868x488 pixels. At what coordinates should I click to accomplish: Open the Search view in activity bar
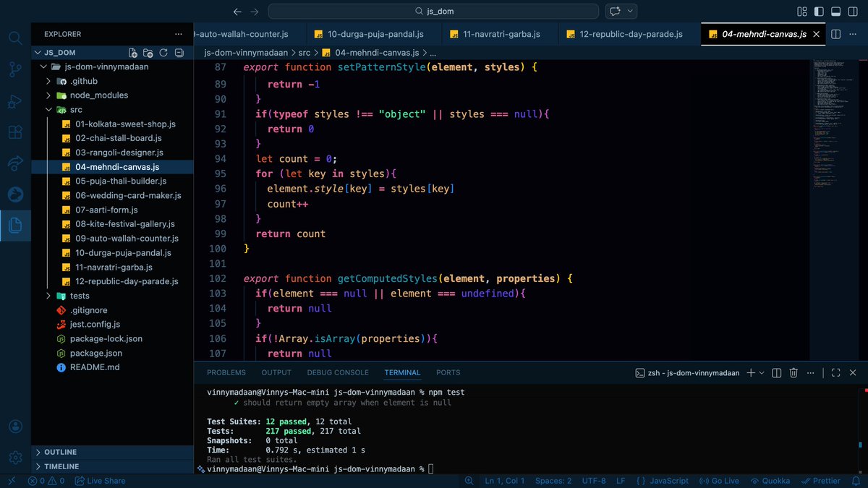click(15, 38)
